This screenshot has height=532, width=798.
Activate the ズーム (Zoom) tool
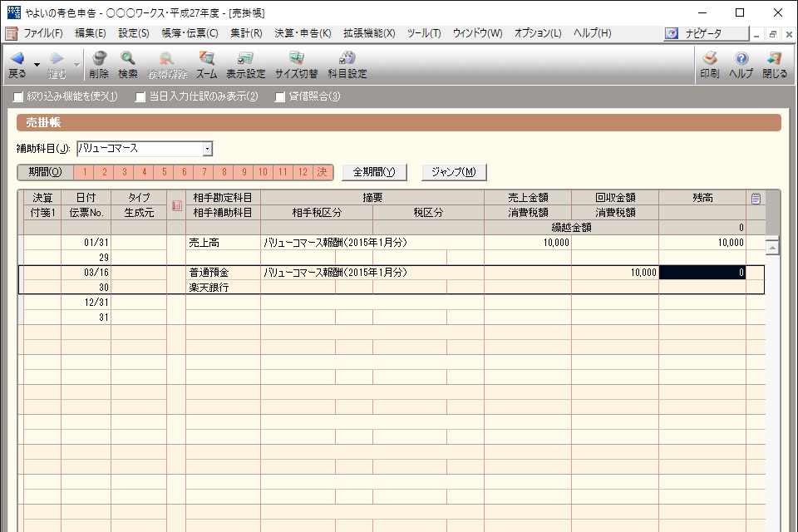pos(207,65)
